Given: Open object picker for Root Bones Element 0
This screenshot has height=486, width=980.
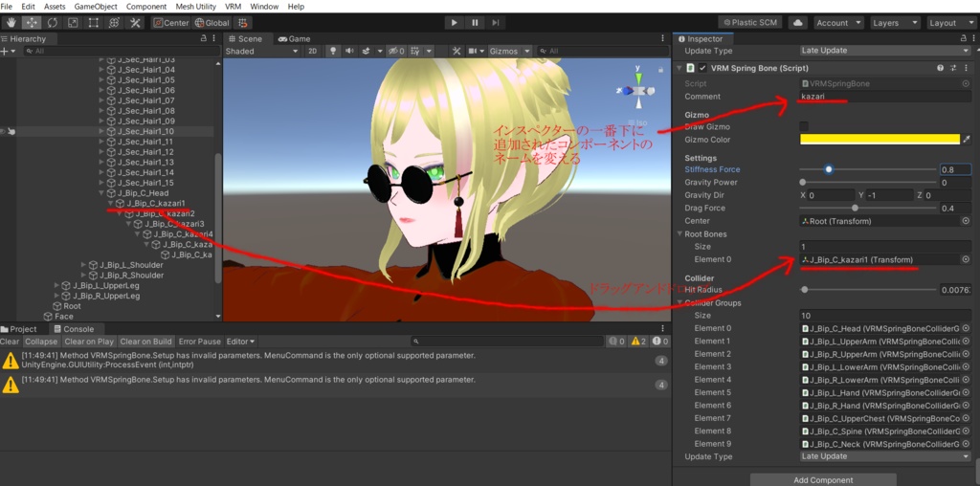Looking at the screenshot, I should pos(966,259).
